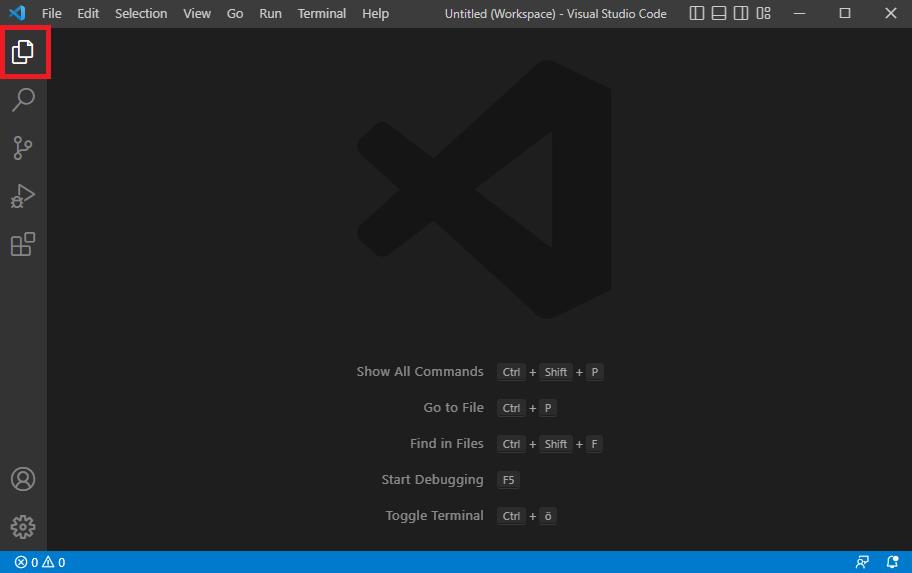Toggle the bottom panel layout icon
912x573 pixels.
pyautogui.click(x=719, y=13)
